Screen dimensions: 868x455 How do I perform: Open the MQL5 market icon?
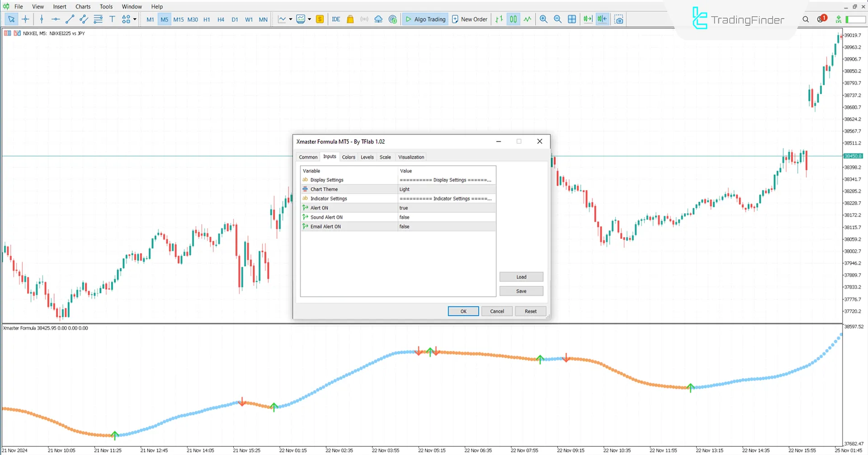350,19
